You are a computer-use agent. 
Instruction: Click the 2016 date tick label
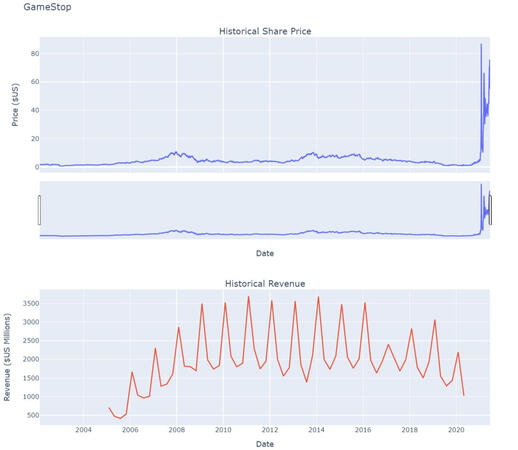click(x=363, y=430)
